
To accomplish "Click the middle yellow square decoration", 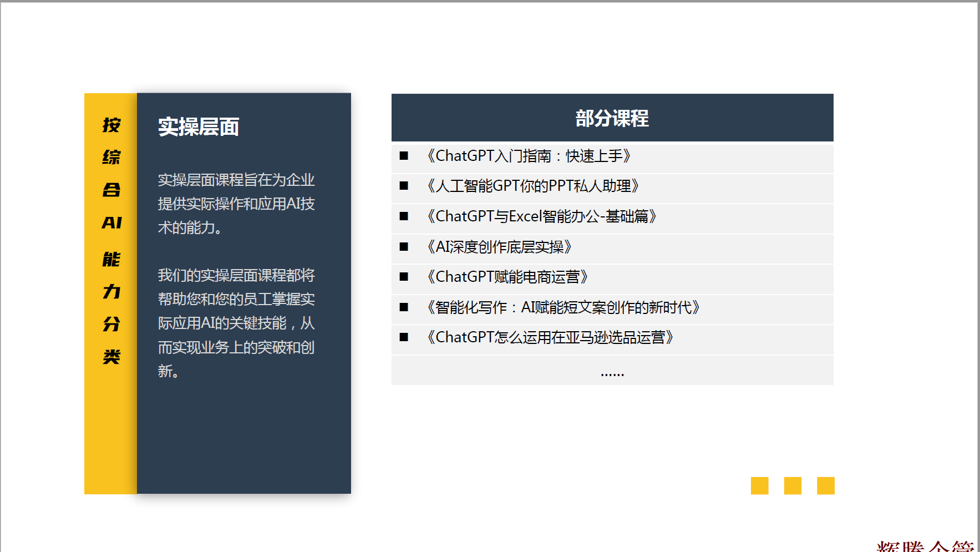I will coord(793,485).
